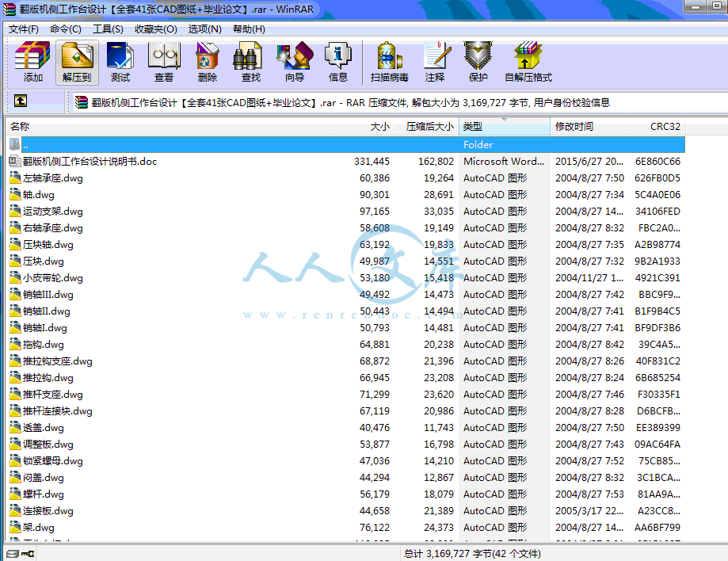Click the up-one-level arrow icon
Image resolution: width=728 pixels, height=561 pixels.
tap(21, 101)
